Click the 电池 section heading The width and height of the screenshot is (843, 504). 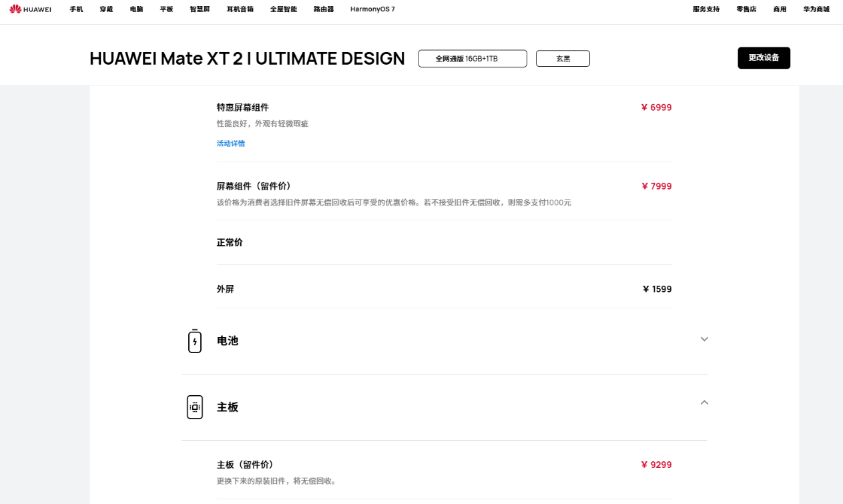(x=228, y=340)
